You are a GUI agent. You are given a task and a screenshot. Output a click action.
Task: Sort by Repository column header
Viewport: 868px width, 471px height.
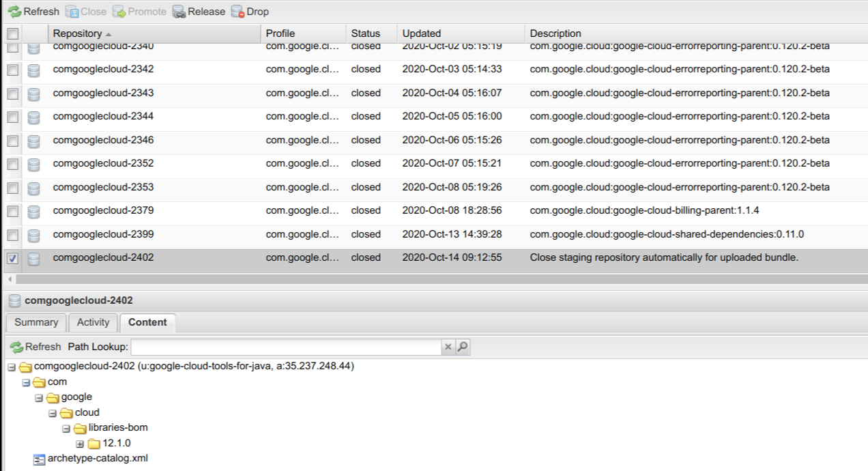pyautogui.click(x=154, y=33)
